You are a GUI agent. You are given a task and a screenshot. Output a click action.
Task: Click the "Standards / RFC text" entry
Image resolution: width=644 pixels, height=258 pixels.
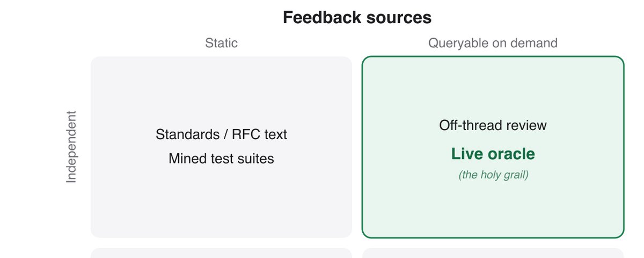[221, 134]
